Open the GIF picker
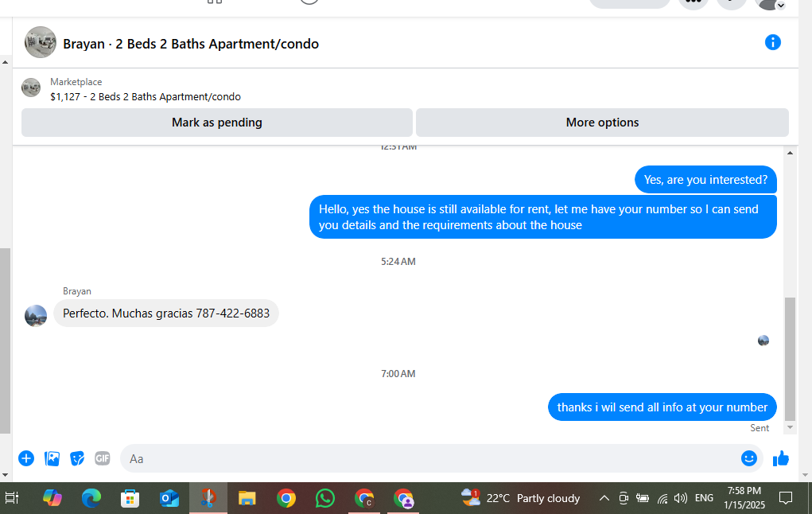Viewport: 812px width, 514px height. coord(103,458)
